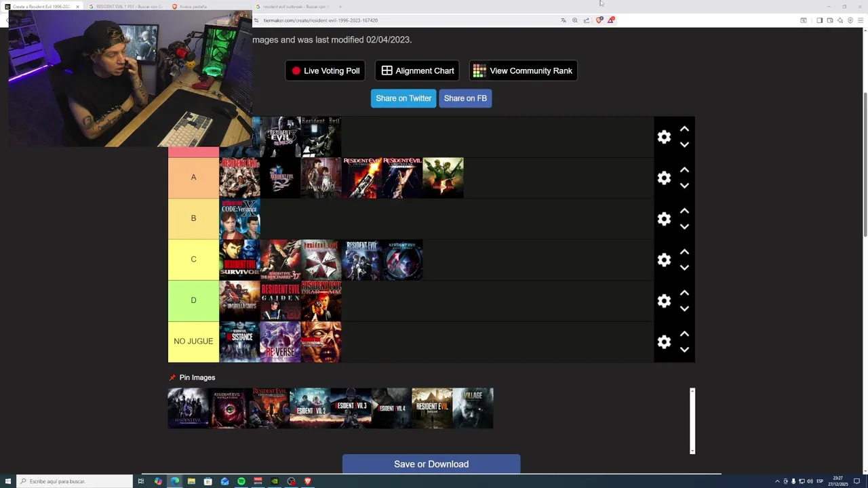Image resolution: width=868 pixels, height=488 pixels.
Task: Switch to Create a Resident Evil tier tab
Action: (x=41, y=7)
